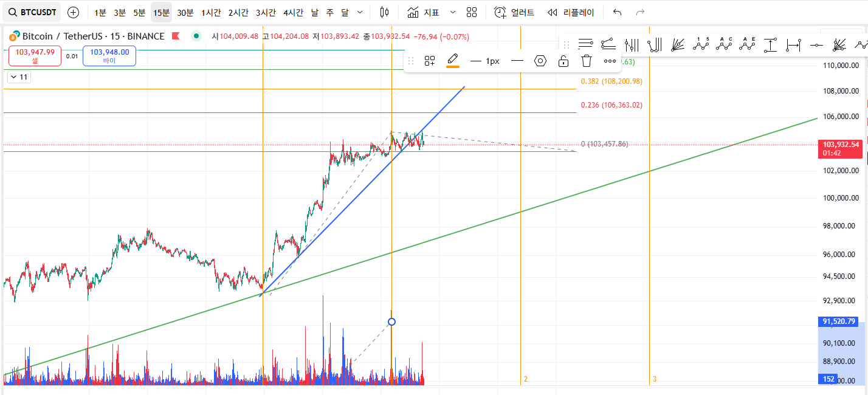Image resolution: width=868 pixels, height=395 pixels.
Task: Select the 3분 timeframe
Action: point(120,12)
